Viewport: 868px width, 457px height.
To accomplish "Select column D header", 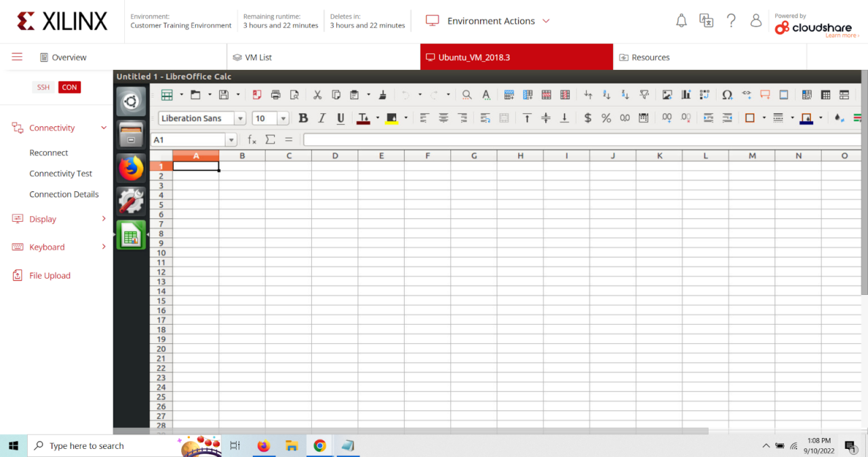I will click(x=335, y=155).
